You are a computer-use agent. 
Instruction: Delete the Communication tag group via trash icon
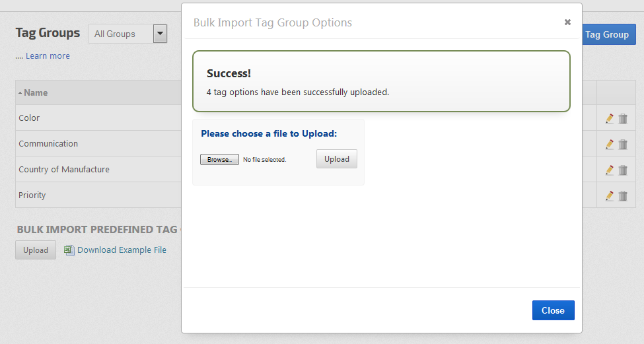tap(623, 144)
